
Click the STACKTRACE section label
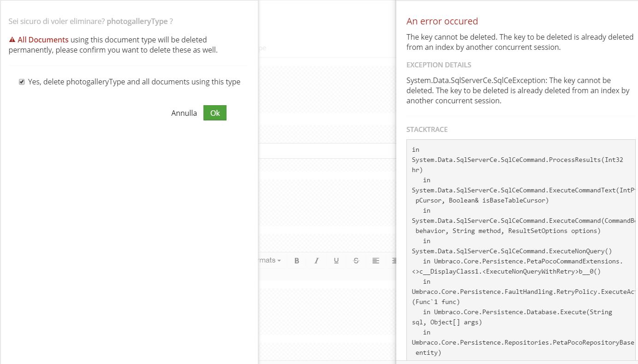click(427, 130)
